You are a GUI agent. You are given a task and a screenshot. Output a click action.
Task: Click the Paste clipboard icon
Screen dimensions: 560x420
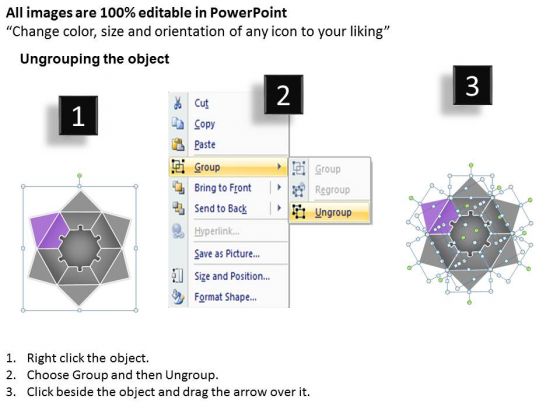178,145
